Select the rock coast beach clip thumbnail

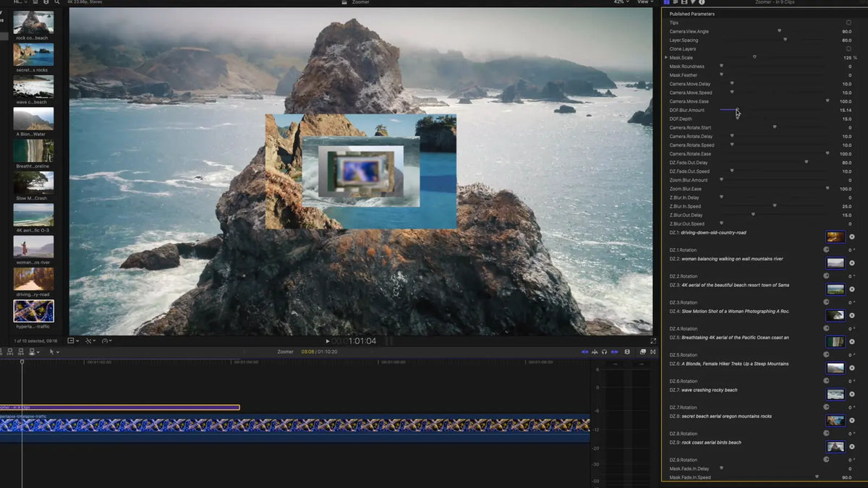point(33,22)
